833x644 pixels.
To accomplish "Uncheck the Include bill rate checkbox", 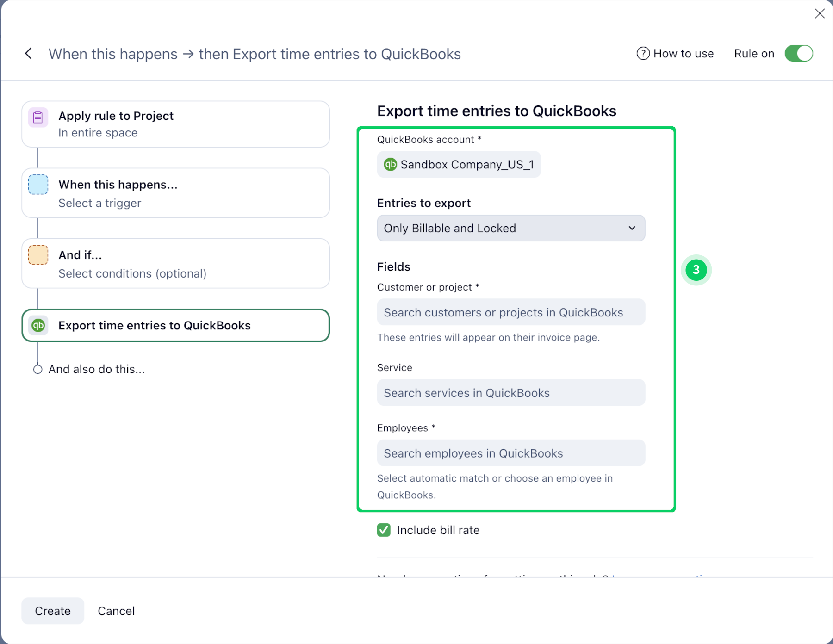I will click(384, 530).
